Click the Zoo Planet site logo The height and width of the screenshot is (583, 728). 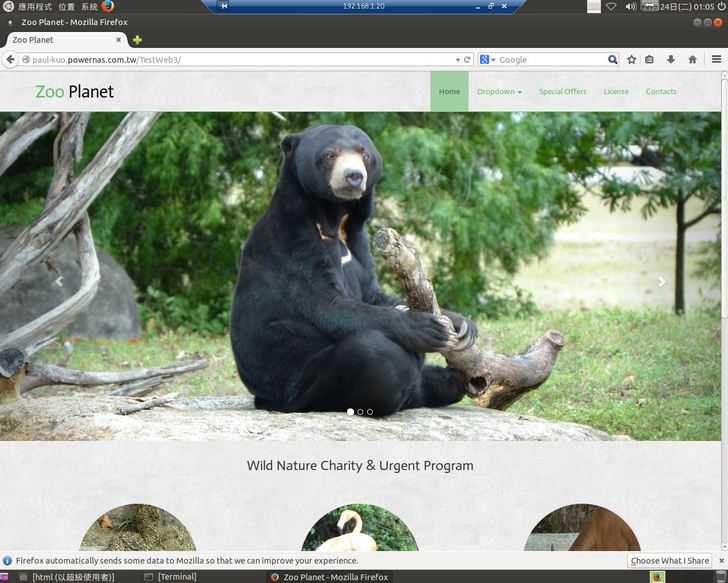coord(74,91)
